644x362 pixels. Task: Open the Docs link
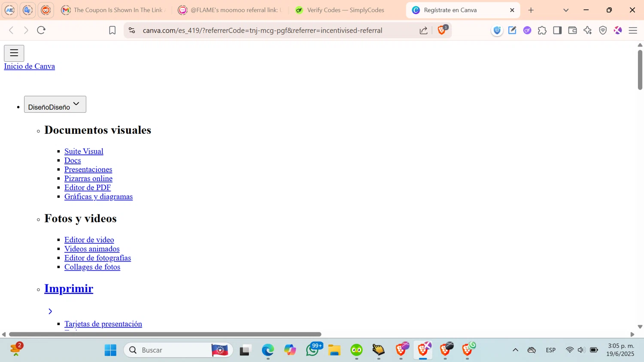[73, 160]
